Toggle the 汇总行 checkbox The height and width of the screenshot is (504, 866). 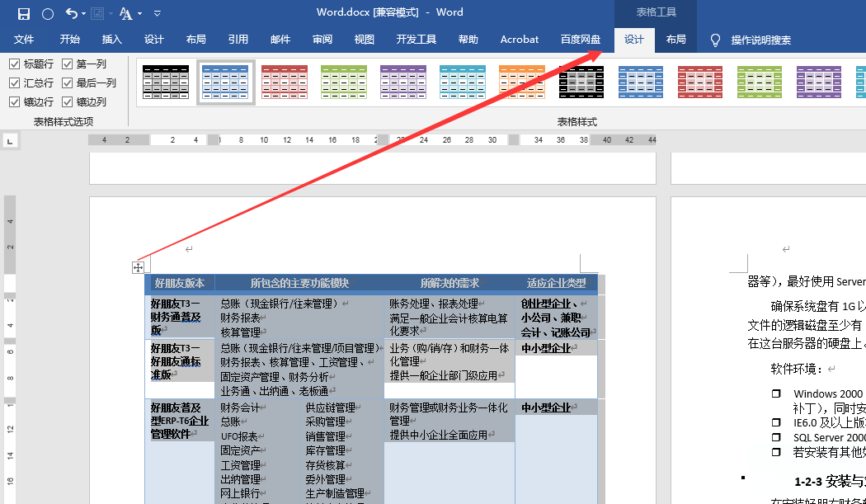coord(14,82)
